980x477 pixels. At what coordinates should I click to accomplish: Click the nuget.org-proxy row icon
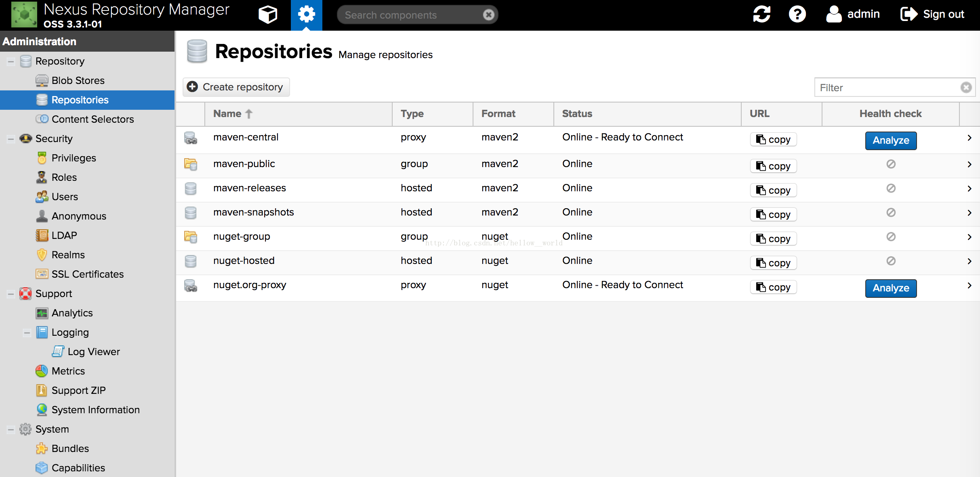(x=191, y=286)
